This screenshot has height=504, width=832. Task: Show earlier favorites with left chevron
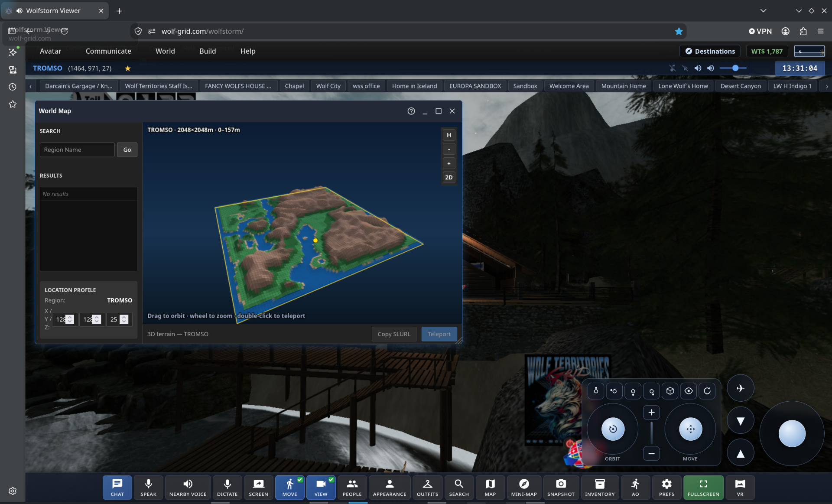tap(30, 86)
